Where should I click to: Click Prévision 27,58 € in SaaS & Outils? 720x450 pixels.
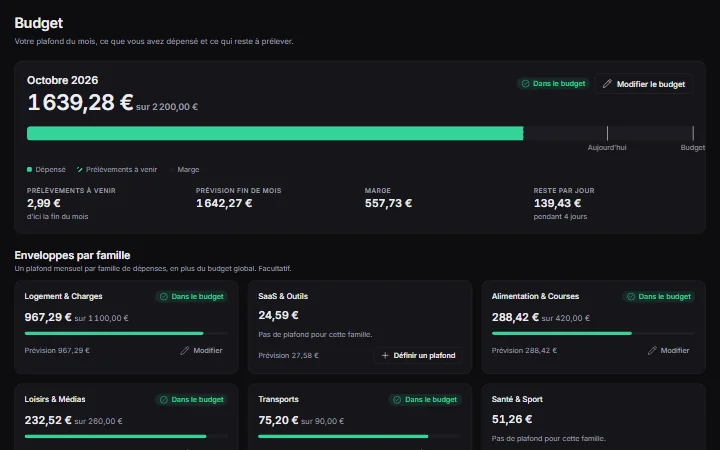[288, 355]
